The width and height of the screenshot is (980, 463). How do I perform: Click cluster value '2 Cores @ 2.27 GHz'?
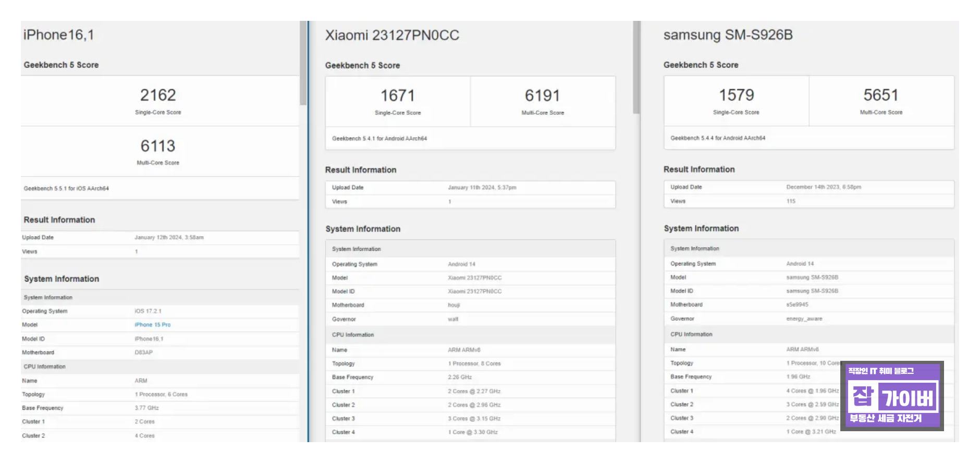[474, 392]
